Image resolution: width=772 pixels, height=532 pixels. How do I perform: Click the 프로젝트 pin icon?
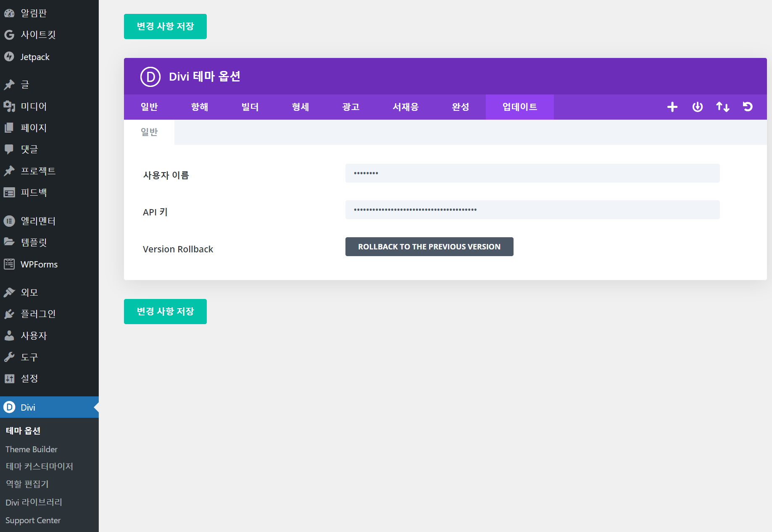pyautogui.click(x=9, y=171)
